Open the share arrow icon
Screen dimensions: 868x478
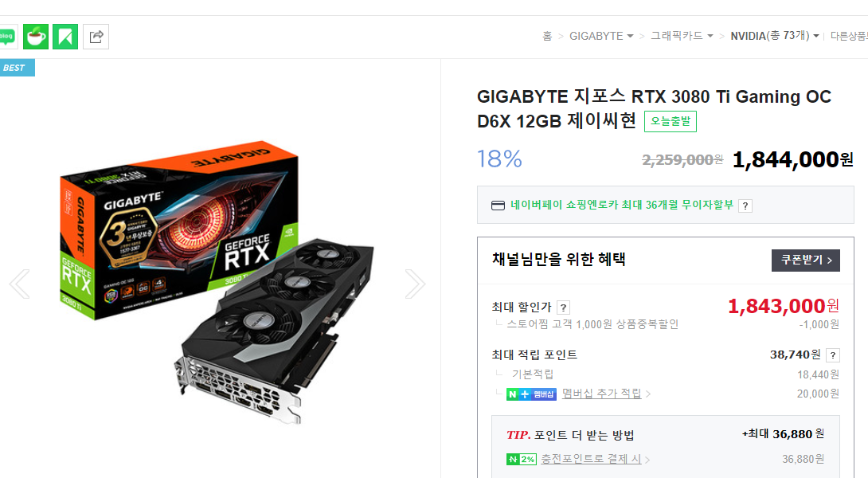[x=96, y=37]
